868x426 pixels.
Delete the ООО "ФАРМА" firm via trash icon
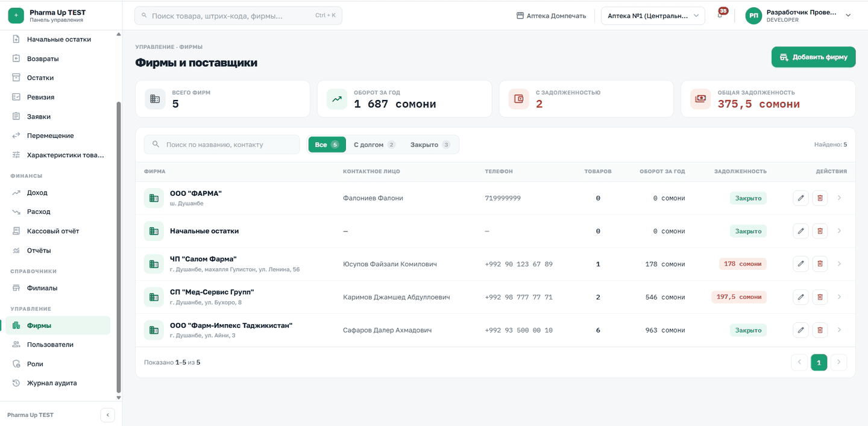(820, 198)
